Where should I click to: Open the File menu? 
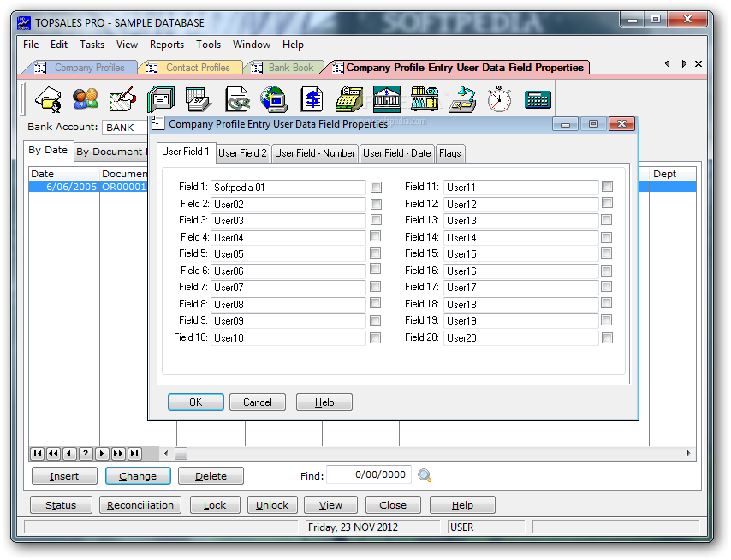31,45
